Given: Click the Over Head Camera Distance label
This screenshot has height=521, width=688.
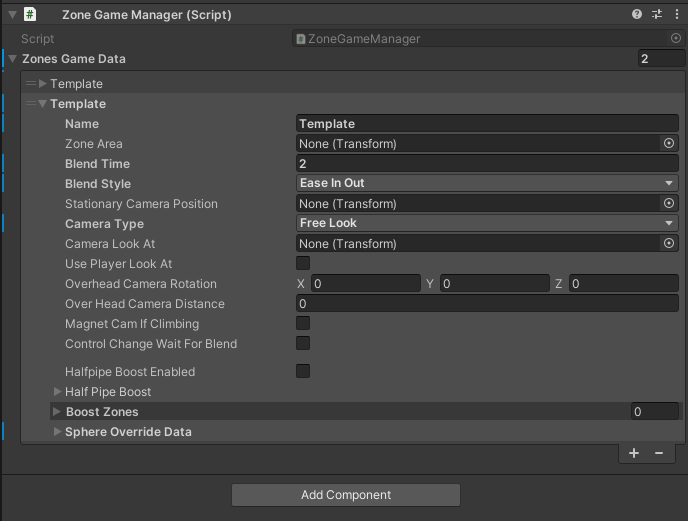Looking at the screenshot, I should pyautogui.click(x=145, y=304).
